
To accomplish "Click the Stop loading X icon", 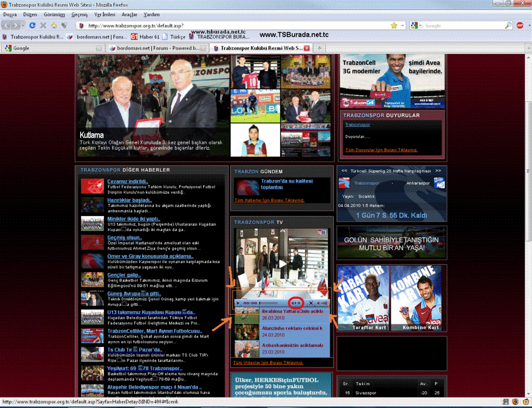I will (43, 25).
